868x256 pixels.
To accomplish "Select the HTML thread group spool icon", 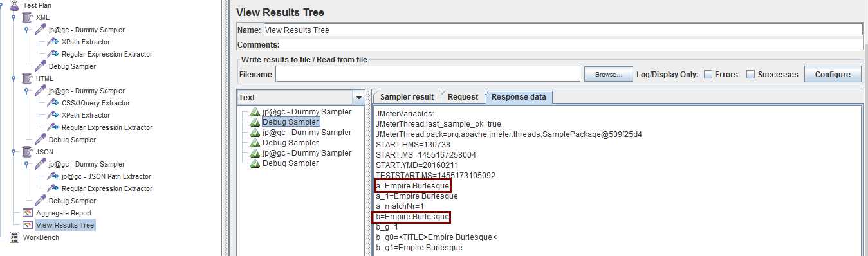I will (x=27, y=78).
